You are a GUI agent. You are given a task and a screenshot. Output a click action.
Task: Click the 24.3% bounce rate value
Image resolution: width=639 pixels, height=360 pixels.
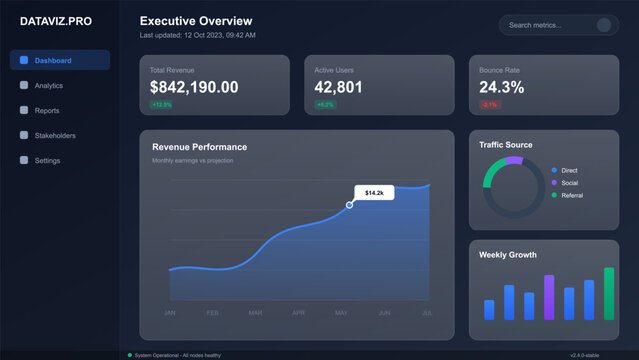(x=502, y=87)
